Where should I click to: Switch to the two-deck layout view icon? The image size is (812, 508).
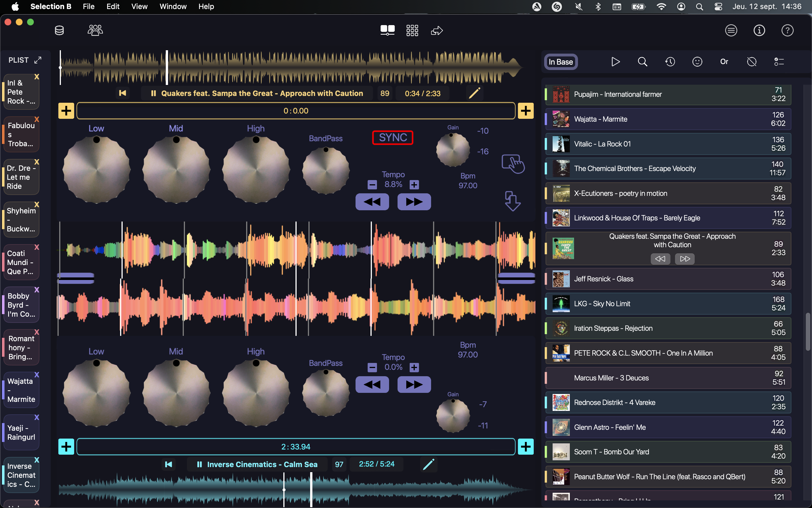(x=388, y=30)
